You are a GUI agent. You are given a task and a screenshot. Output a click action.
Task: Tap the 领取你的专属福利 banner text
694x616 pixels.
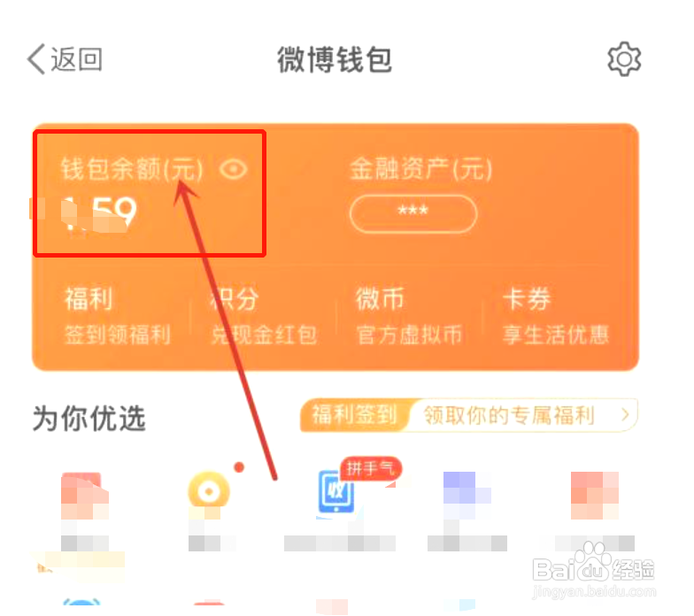pos(509,415)
